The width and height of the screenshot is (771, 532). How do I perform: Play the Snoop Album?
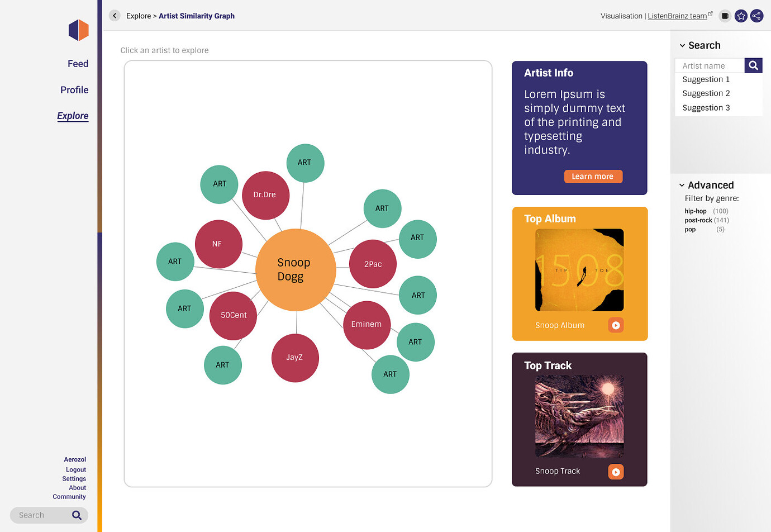point(616,325)
